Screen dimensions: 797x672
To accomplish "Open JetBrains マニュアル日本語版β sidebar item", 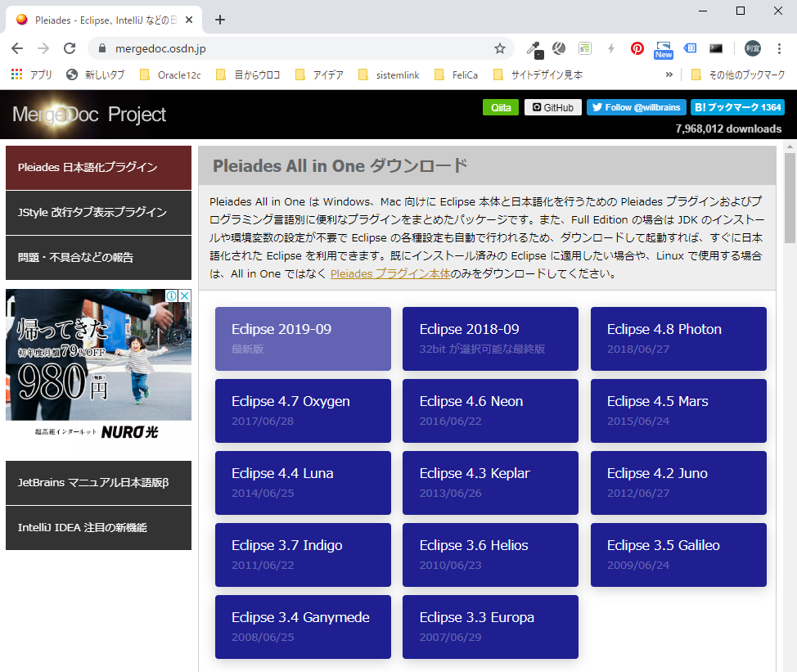I will [99, 482].
